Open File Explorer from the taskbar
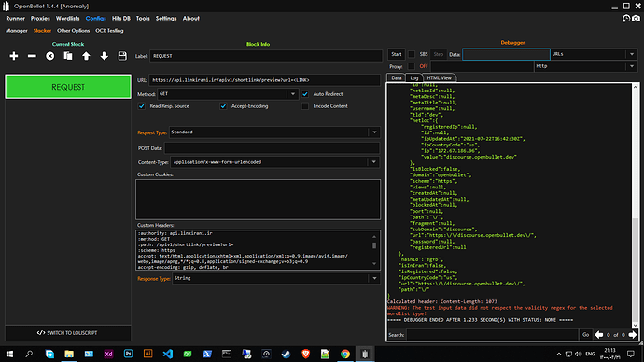This screenshot has width=644, height=362. coord(69,354)
